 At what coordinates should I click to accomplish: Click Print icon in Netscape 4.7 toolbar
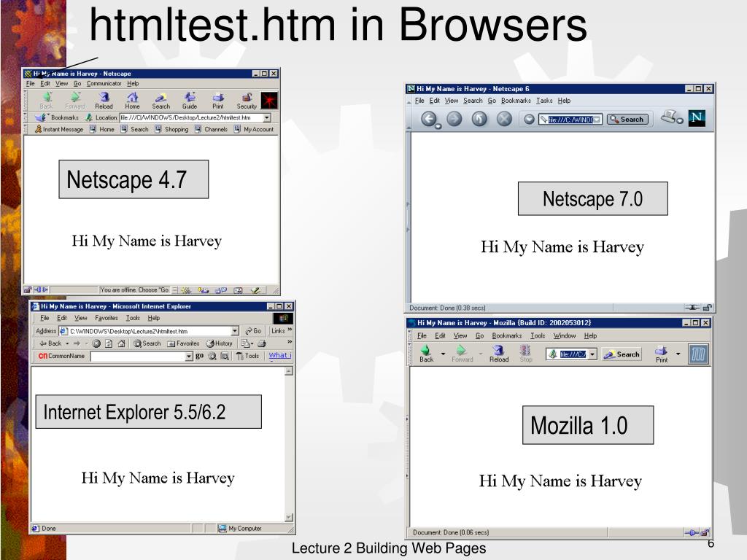(x=218, y=101)
